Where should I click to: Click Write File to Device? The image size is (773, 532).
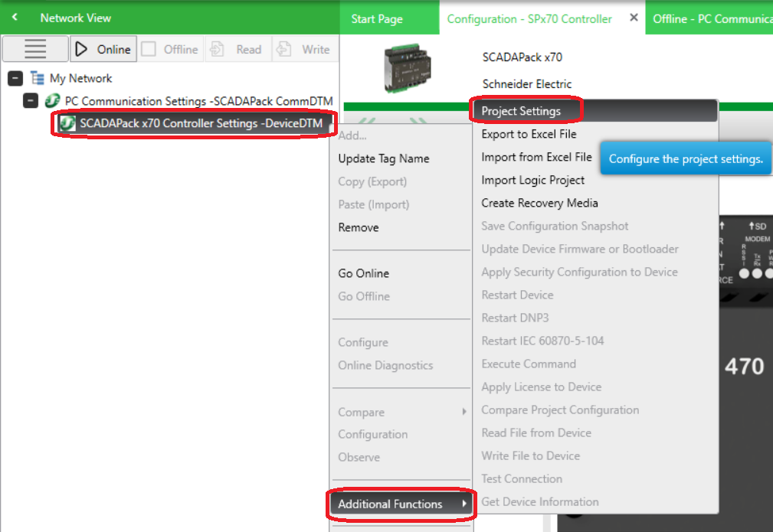[595, 456]
